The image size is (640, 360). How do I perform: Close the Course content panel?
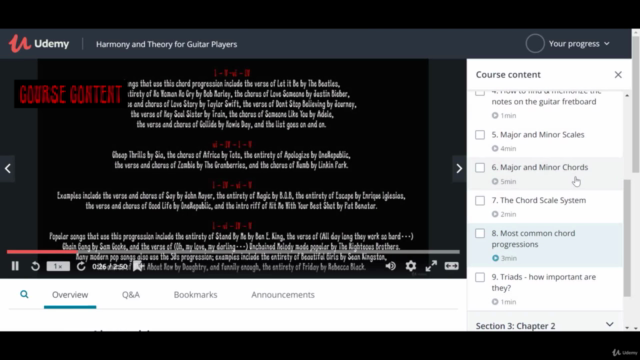pos(618,75)
